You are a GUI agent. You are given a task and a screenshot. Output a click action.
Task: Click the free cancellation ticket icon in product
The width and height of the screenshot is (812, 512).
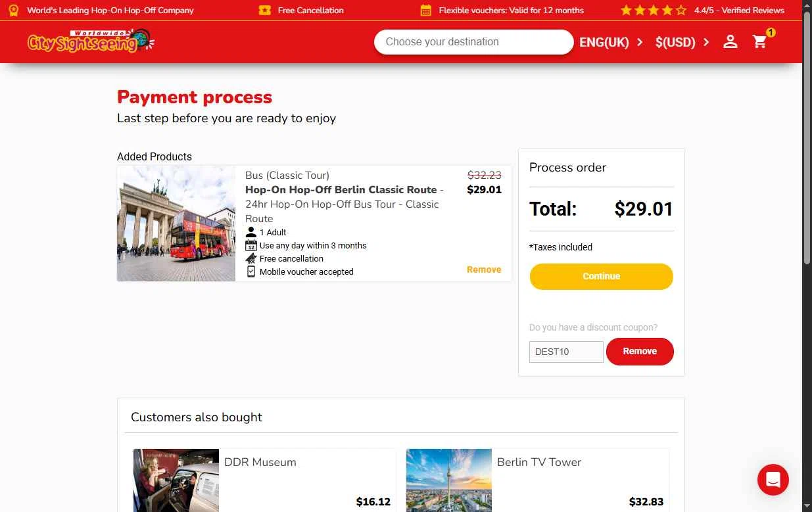pos(251,258)
